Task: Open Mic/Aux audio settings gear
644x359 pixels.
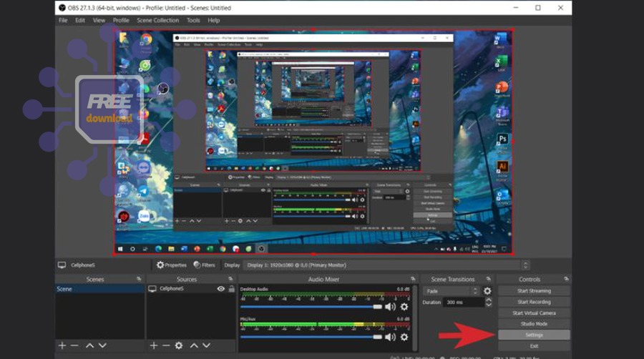Action: pos(404,337)
